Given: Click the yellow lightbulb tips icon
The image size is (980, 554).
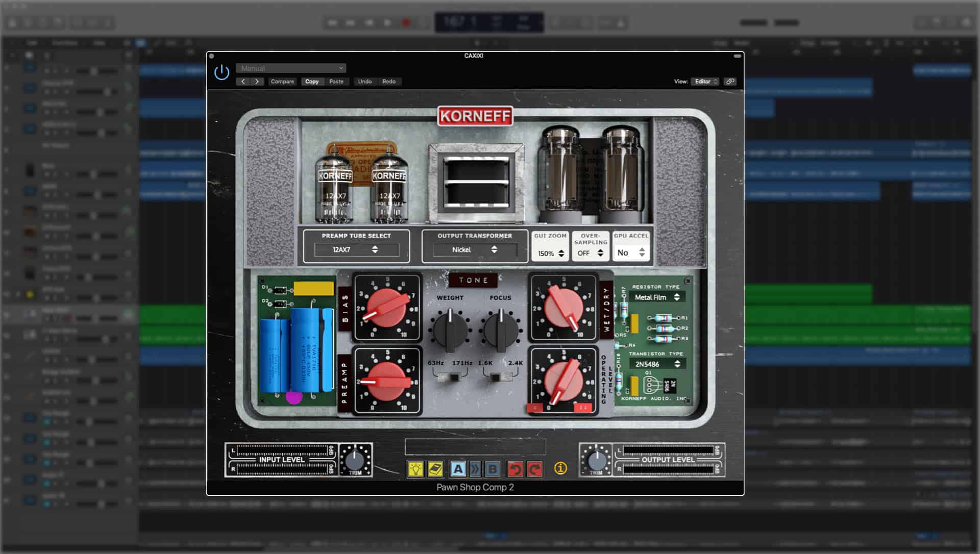Looking at the screenshot, I should (416, 469).
